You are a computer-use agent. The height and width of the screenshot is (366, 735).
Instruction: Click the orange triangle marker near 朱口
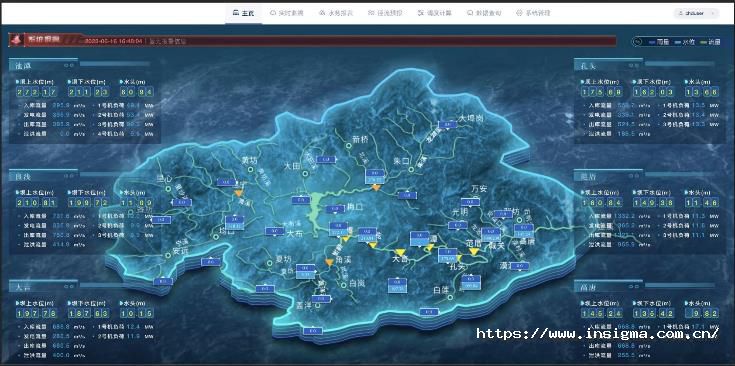point(375,188)
